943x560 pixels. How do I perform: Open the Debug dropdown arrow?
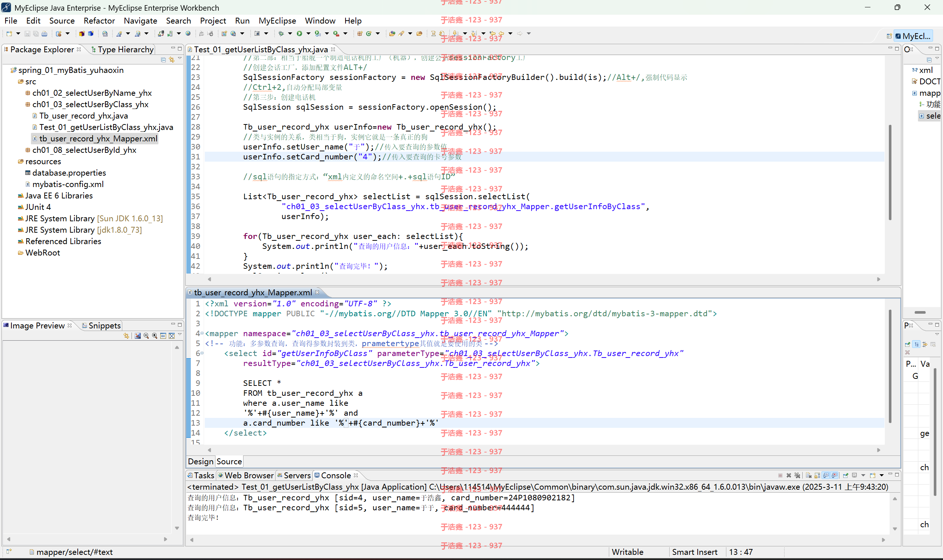point(290,34)
